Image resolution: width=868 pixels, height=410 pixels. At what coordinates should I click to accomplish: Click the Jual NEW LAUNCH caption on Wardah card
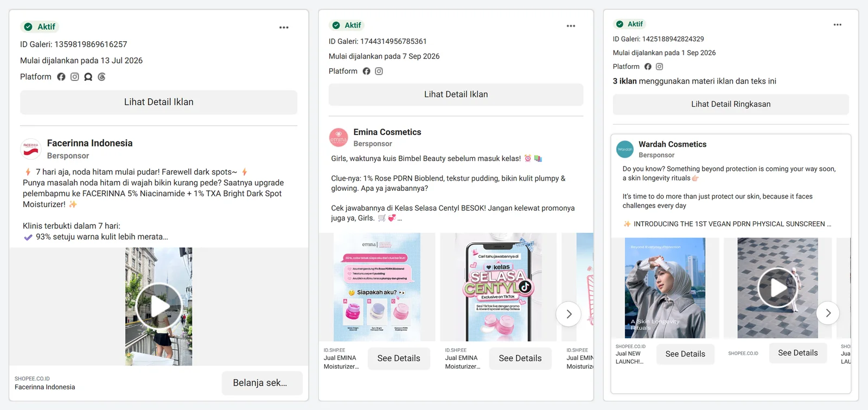629,357
